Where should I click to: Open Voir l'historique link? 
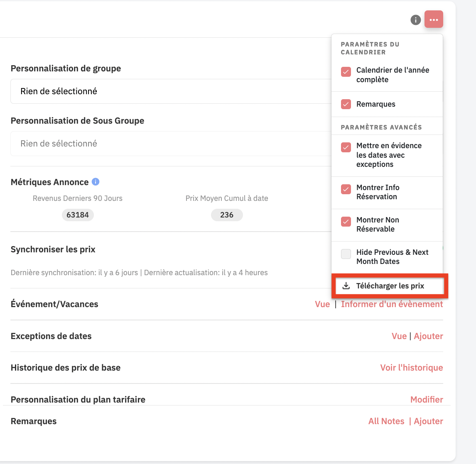(x=411, y=368)
